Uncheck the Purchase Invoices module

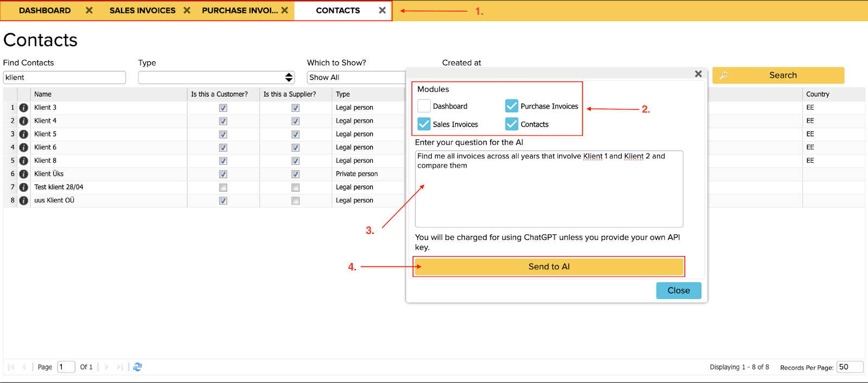click(x=512, y=106)
